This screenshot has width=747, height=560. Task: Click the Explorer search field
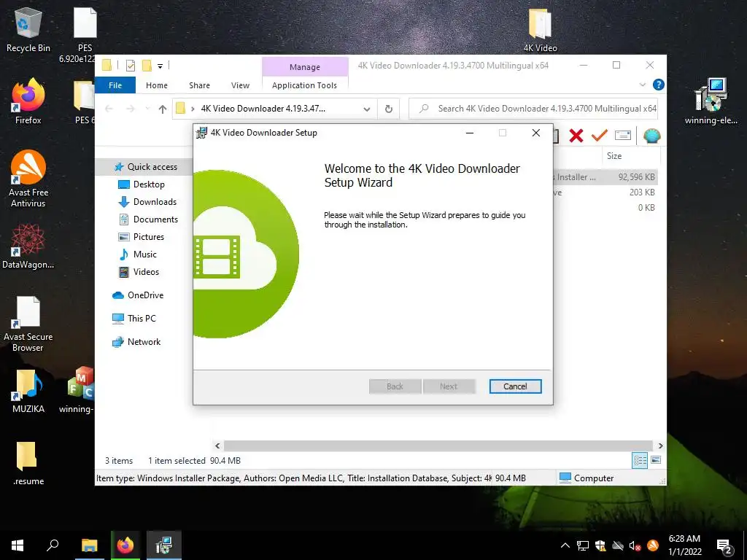533,109
